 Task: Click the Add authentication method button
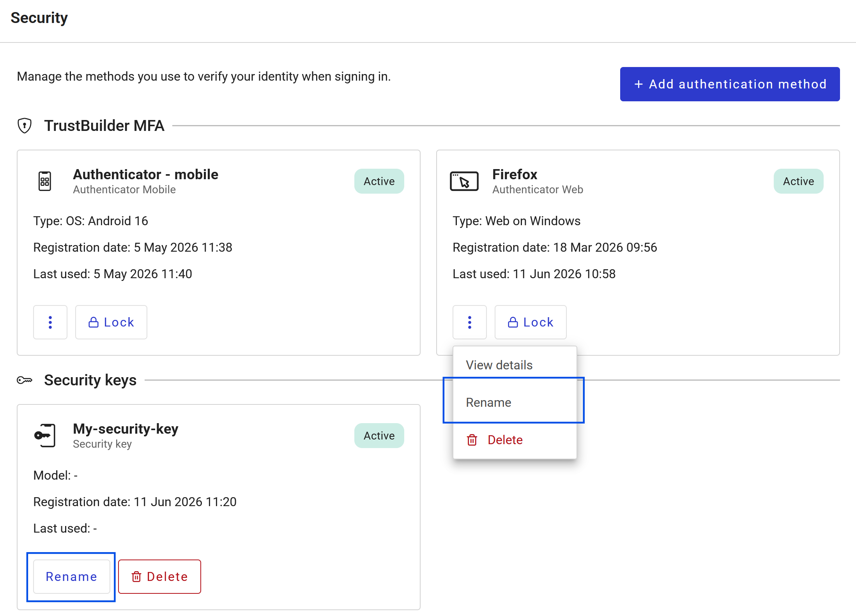730,84
